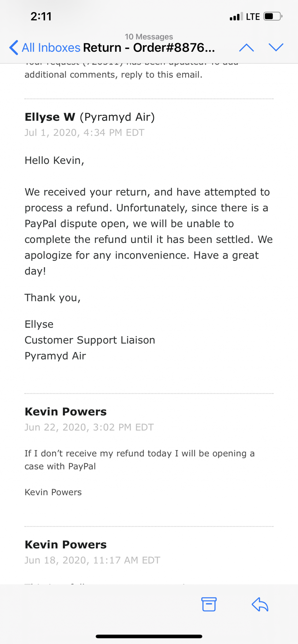Select the Return - Order#8876 subject title
Image resolution: width=298 pixels, height=644 pixels.
(149, 48)
